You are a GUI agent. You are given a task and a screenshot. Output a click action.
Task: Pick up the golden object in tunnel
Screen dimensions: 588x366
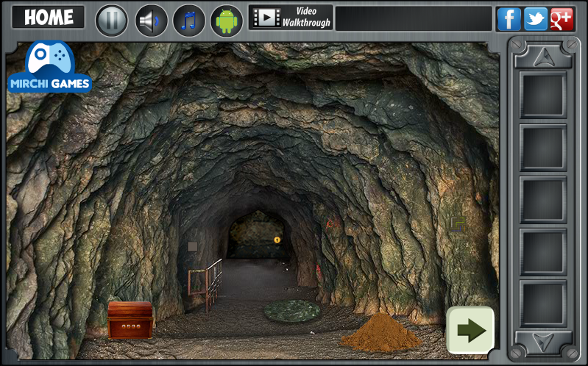pos(277,240)
